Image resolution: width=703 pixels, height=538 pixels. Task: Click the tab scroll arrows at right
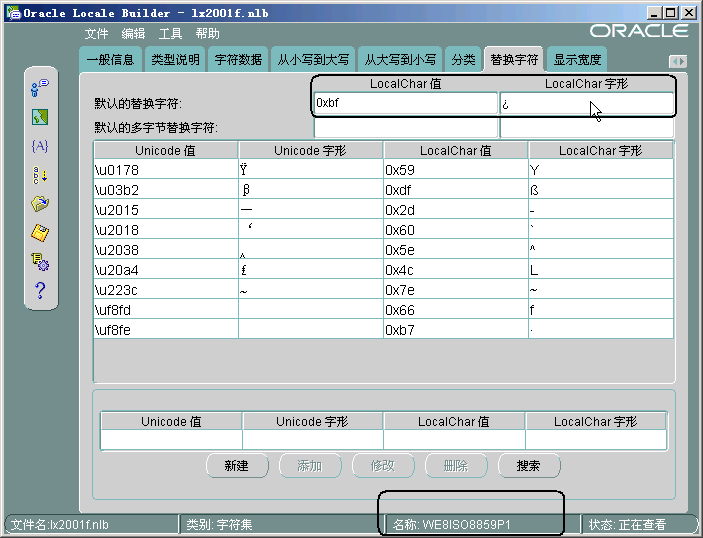[677, 61]
